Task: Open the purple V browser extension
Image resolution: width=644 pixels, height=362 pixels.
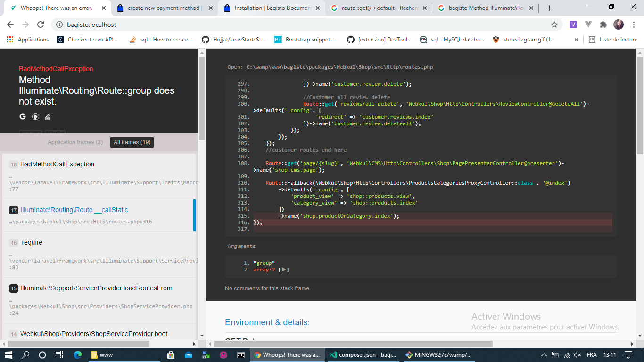Action: [573, 25]
